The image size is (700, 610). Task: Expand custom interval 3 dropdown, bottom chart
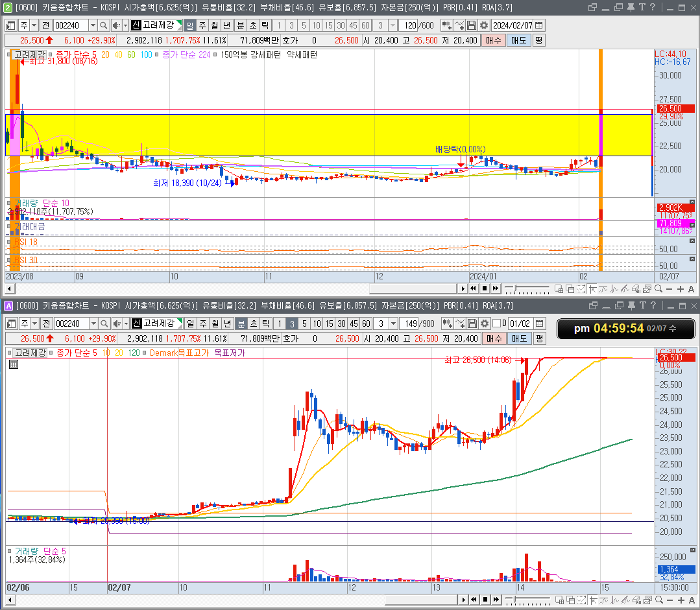pos(393,323)
